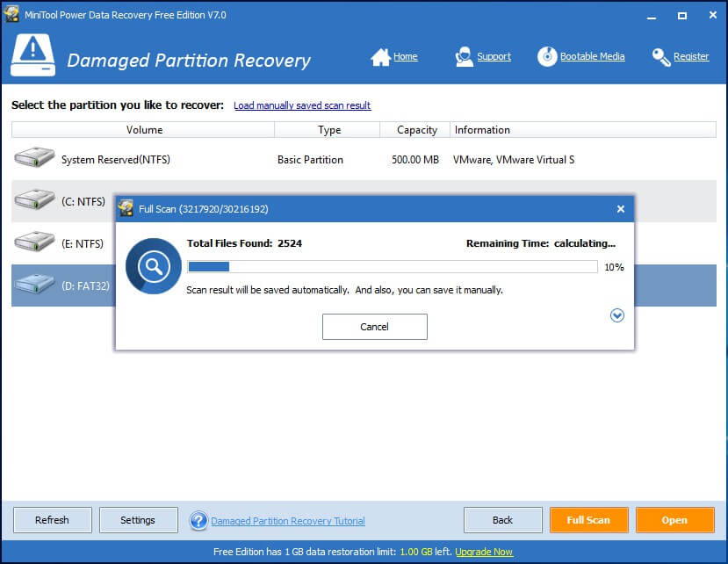Image resolution: width=728 pixels, height=564 pixels.
Task: Sort by the Volume column header
Action: tap(143, 130)
